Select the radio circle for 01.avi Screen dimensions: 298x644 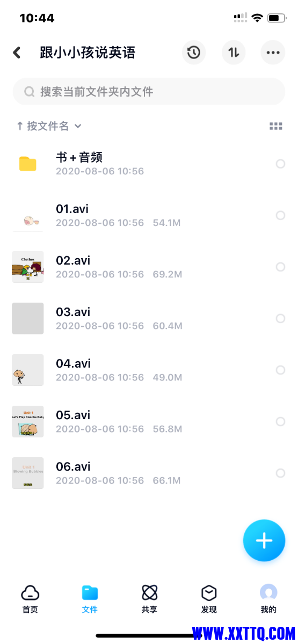[x=280, y=215]
